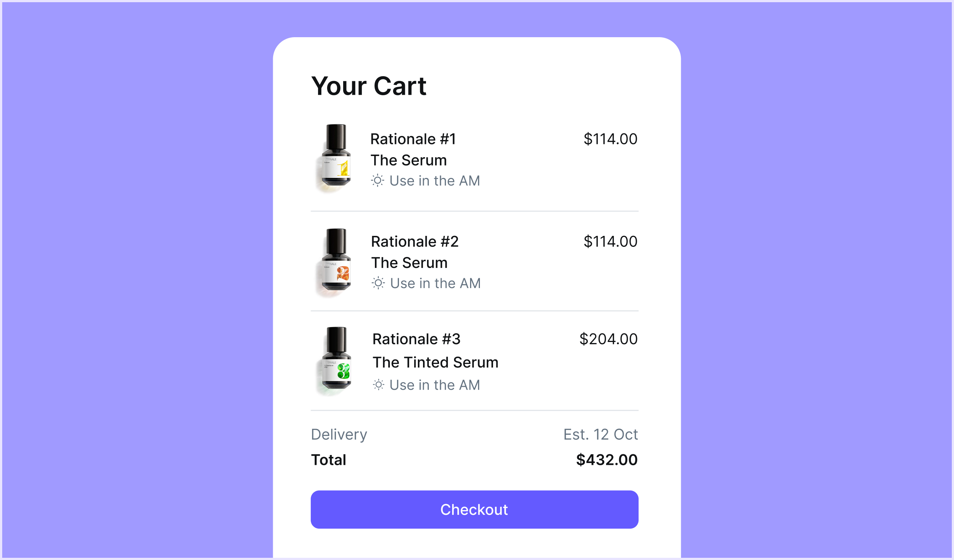
Task: Click the $204.00 price of Rationale #3
Action: point(608,339)
